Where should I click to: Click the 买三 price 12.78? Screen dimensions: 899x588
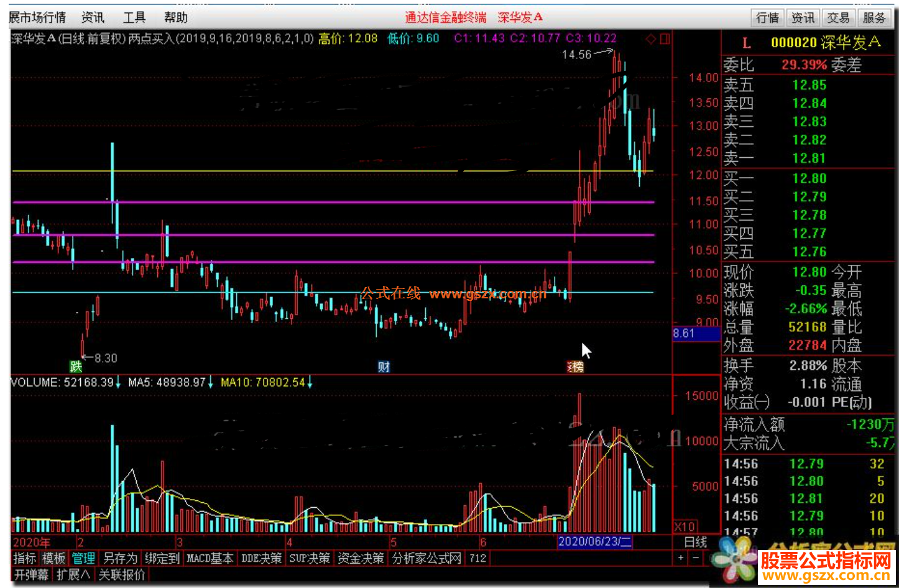coord(809,215)
